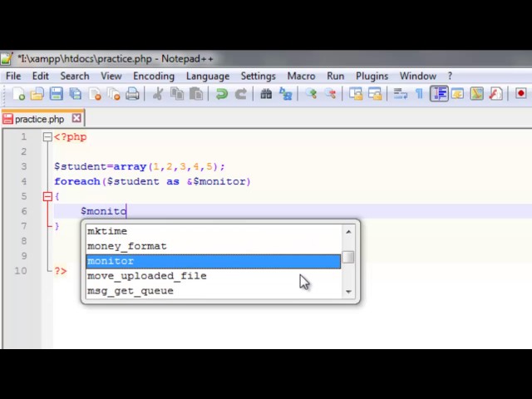Image resolution: width=532 pixels, height=399 pixels.
Task: Click the Open file folder icon
Action: (x=37, y=94)
